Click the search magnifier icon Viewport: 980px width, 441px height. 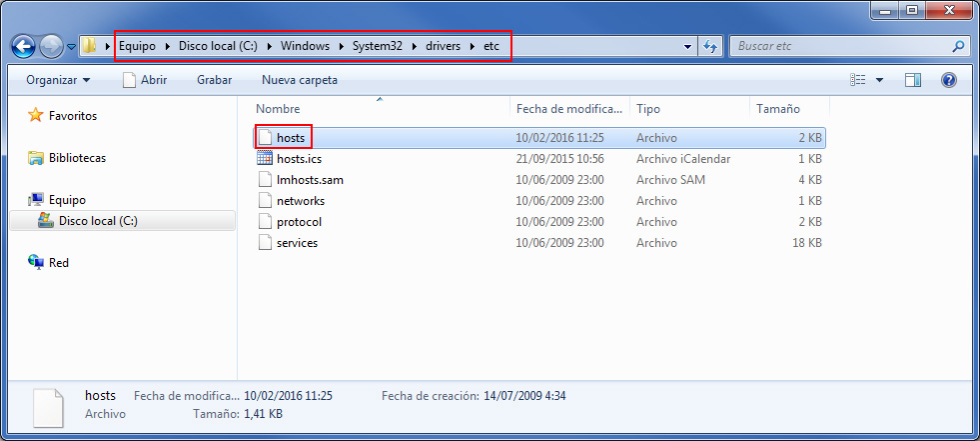tap(958, 46)
